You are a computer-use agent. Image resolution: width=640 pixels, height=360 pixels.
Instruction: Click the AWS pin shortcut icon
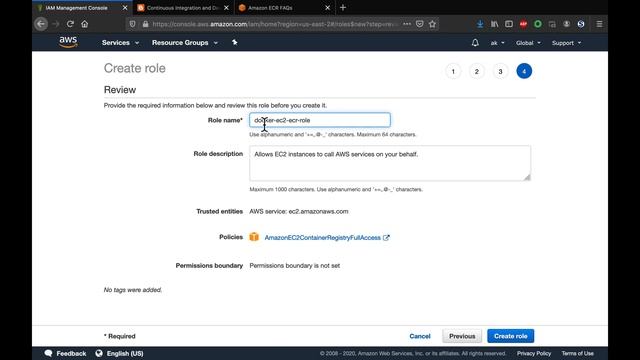click(235, 42)
